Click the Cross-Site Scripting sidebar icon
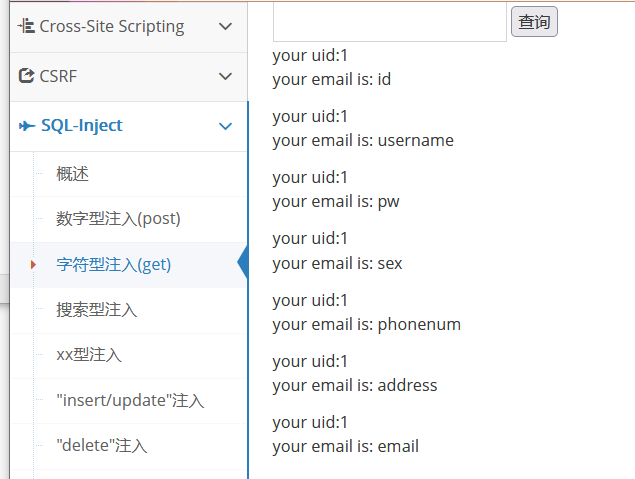 26,26
